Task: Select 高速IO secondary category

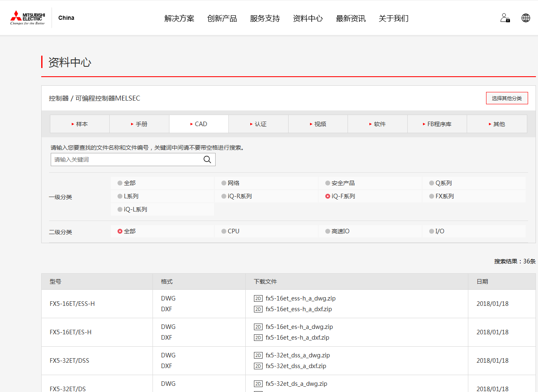Action: click(328, 232)
